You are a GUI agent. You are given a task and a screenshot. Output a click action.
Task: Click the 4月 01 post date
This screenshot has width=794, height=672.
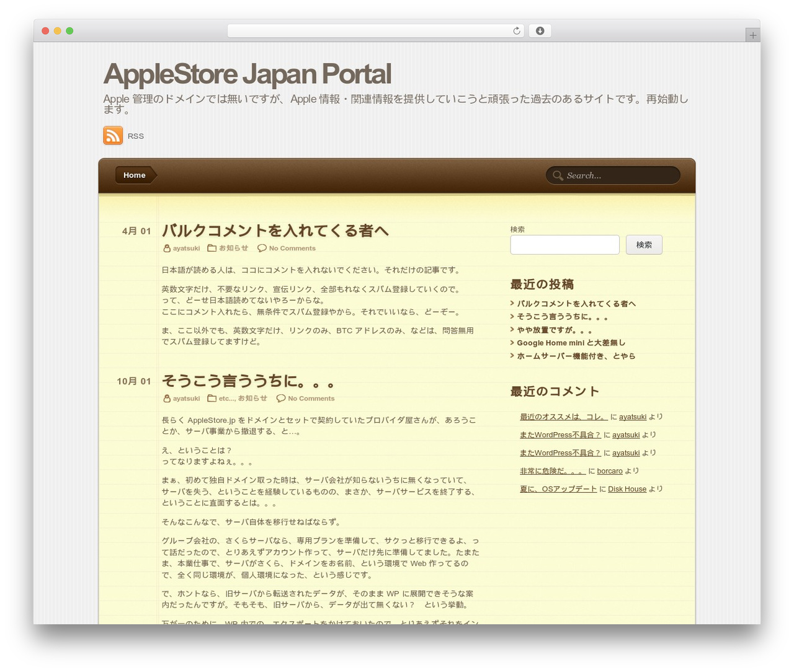(136, 231)
